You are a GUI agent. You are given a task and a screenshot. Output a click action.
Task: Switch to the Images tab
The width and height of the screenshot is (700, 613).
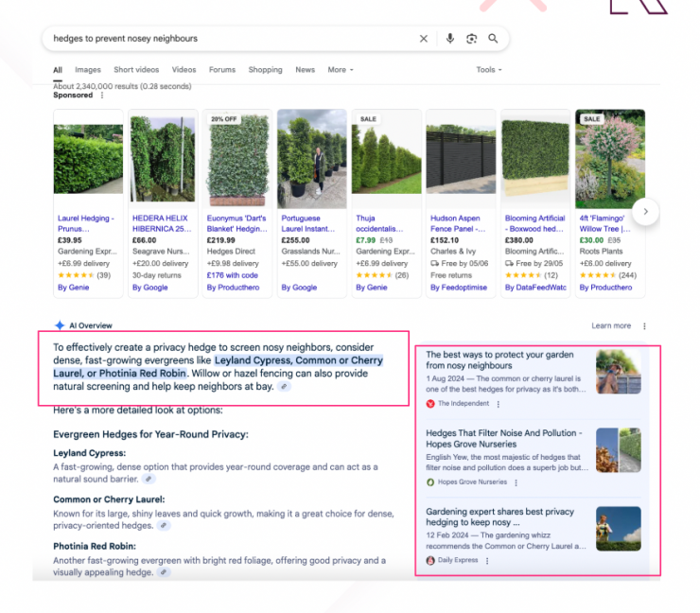pos(88,70)
